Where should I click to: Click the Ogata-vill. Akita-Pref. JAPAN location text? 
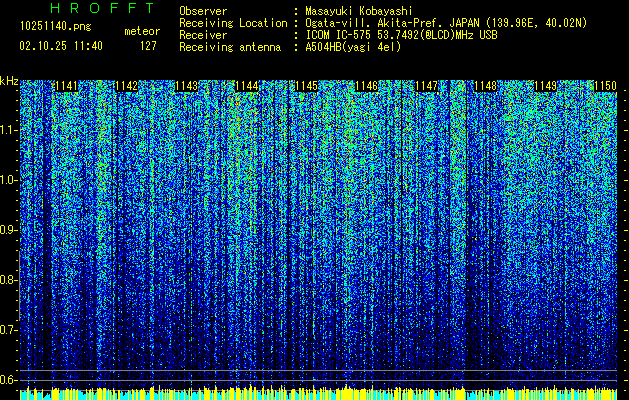(446, 23)
